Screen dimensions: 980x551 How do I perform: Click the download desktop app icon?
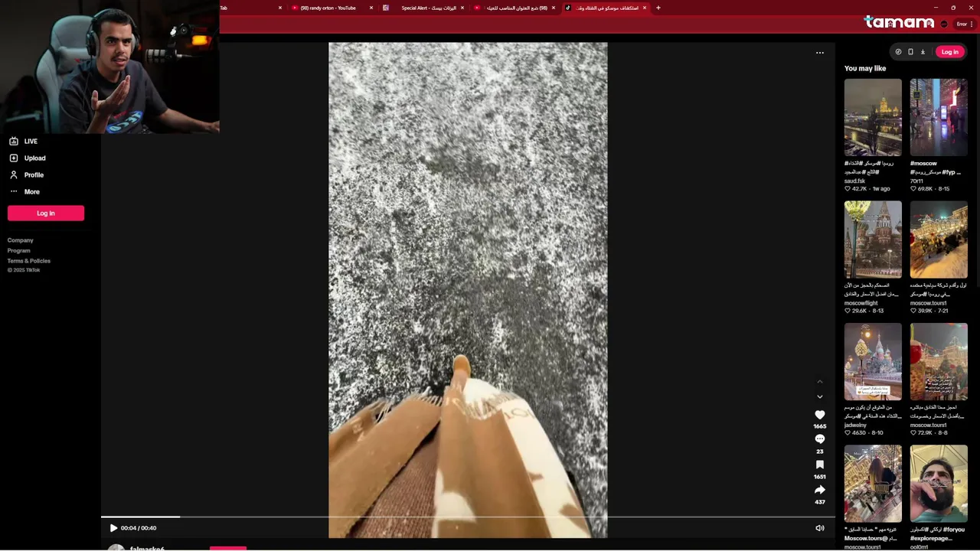click(923, 52)
